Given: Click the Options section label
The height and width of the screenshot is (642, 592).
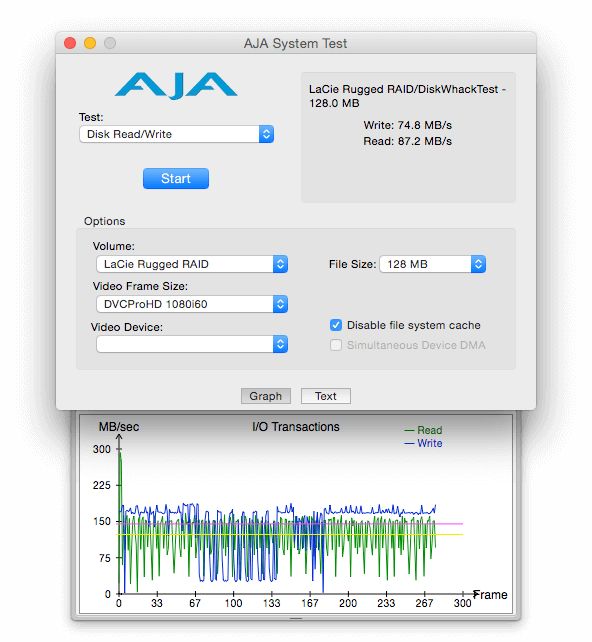Looking at the screenshot, I should [x=104, y=221].
